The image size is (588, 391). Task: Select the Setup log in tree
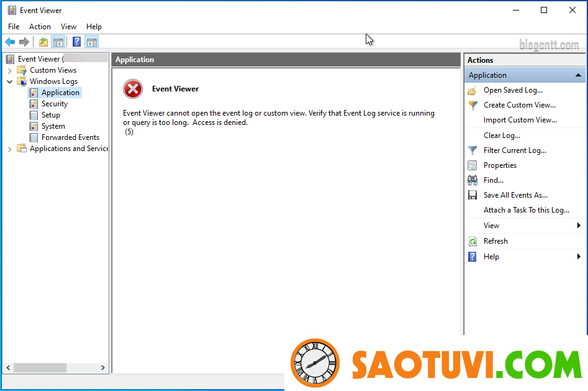tap(51, 115)
